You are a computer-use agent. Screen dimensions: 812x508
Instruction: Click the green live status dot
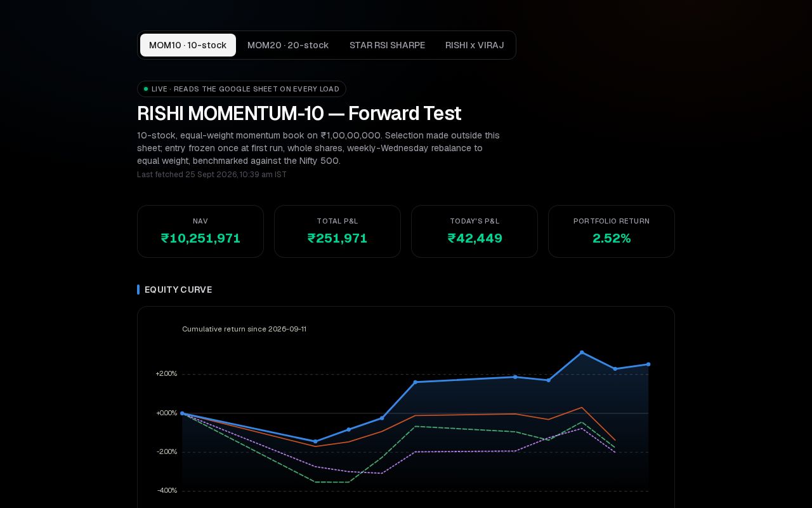146,89
